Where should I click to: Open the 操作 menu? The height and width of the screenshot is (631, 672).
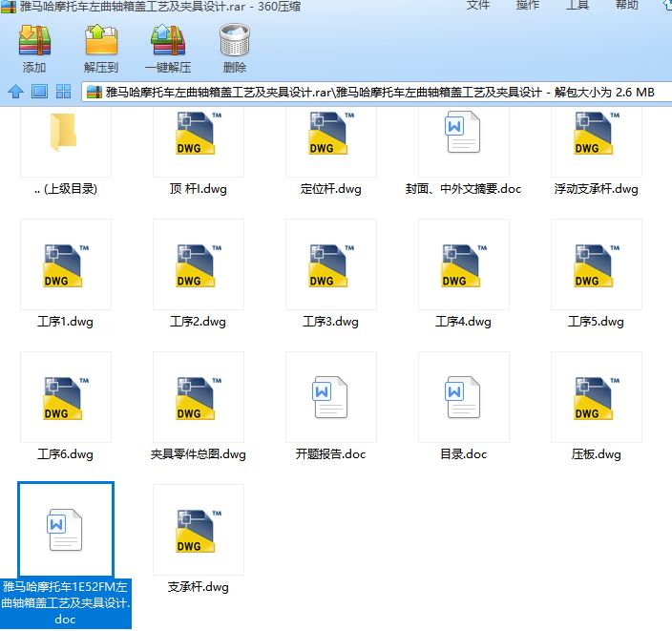coord(528,5)
